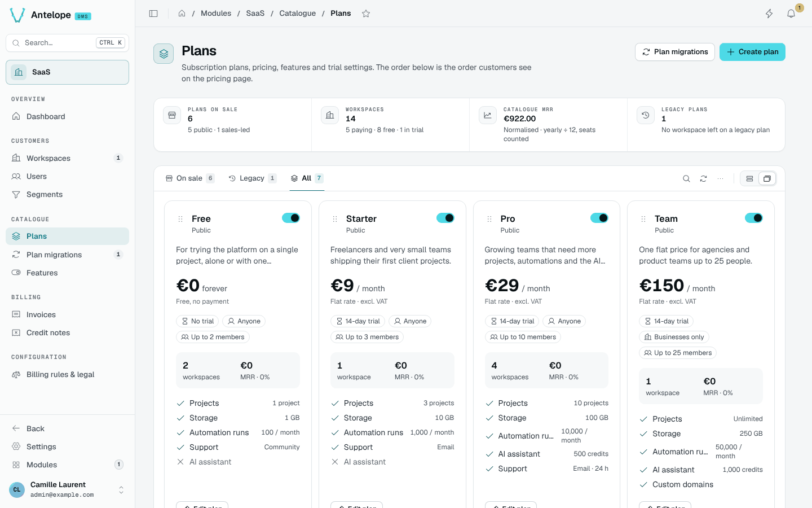This screenshot has width=812, height=508.
Task: Navigate to Modules breadcrumb link
Action: pyautogui.click(x=216, y=14)
